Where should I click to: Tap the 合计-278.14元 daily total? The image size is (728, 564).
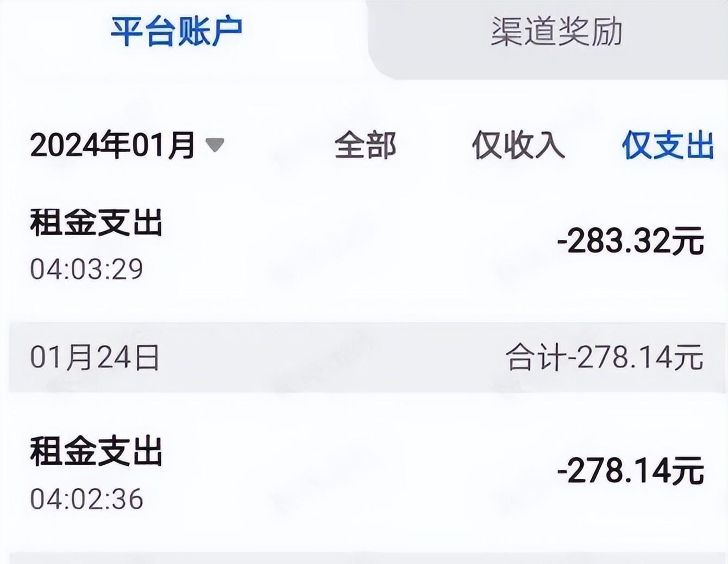[x=604, y=358]
